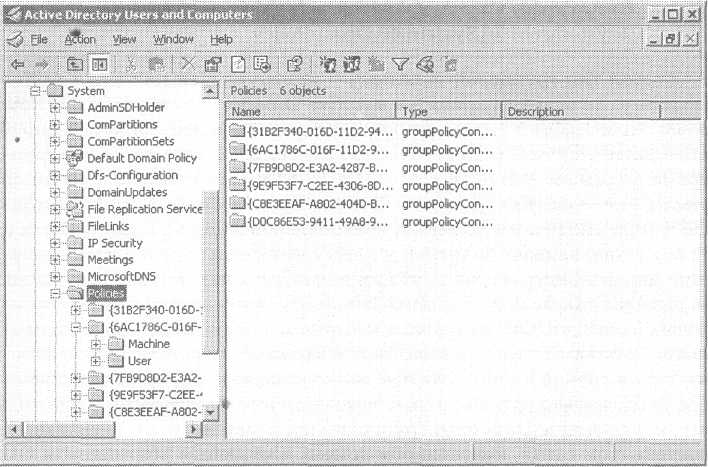Image resolution: width=708 pixels, height=467 pixels.
Task: Click the tree horizontal scrollbar left arrow
Action: pos(14,429)
